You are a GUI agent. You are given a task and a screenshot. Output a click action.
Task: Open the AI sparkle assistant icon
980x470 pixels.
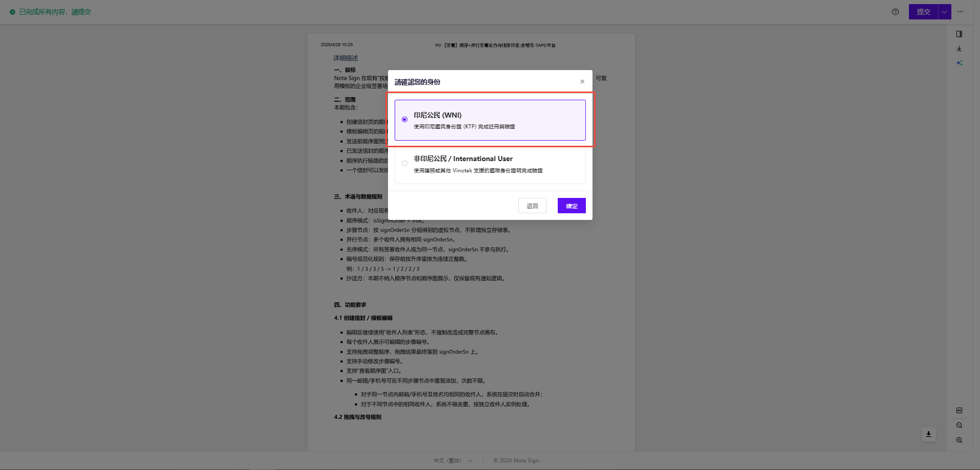coord(959,63)
